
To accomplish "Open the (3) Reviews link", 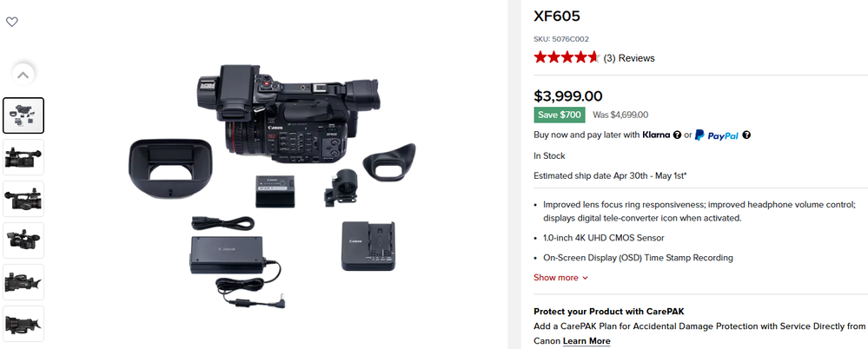I will pyautogui.click(x=629, y=58).
